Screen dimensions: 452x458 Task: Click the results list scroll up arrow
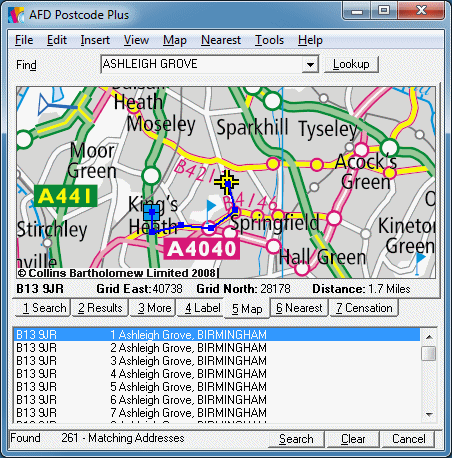pyautogui.click(x=429, y=337)
